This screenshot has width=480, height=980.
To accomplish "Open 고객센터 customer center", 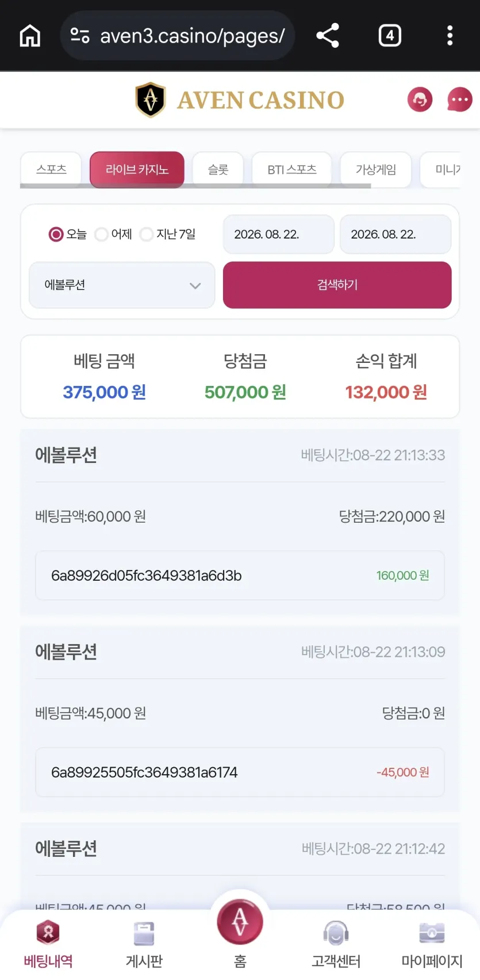I will tap(336, 944).
